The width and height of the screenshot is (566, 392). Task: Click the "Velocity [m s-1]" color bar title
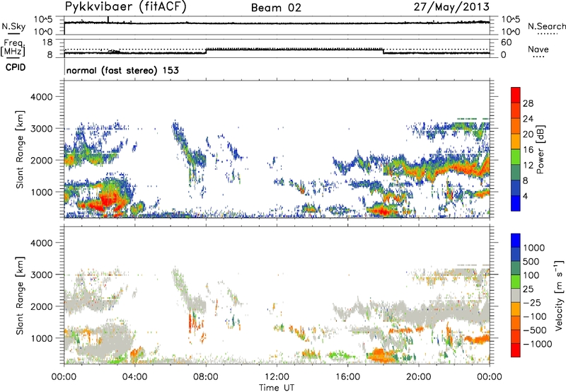coord(559,295)
